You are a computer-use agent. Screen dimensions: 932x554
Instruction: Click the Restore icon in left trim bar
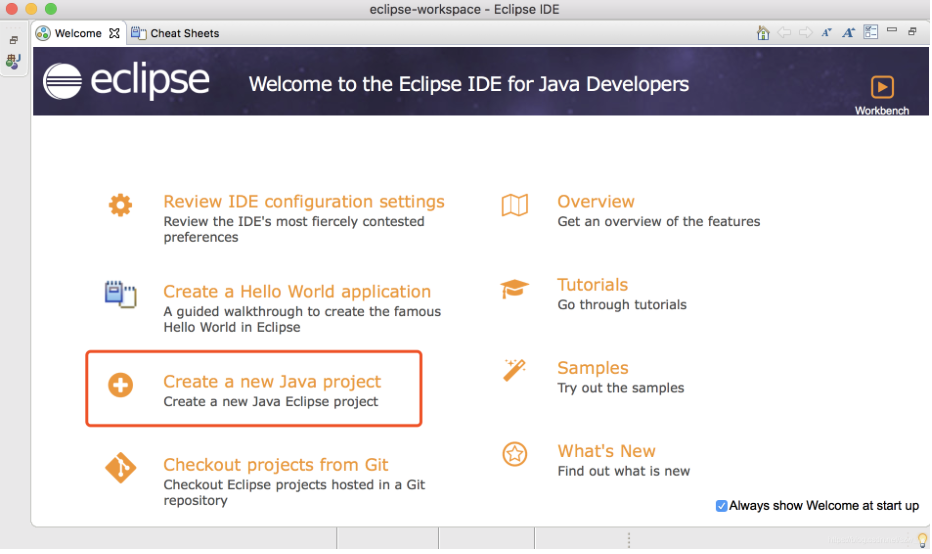[x=13, y=40]
